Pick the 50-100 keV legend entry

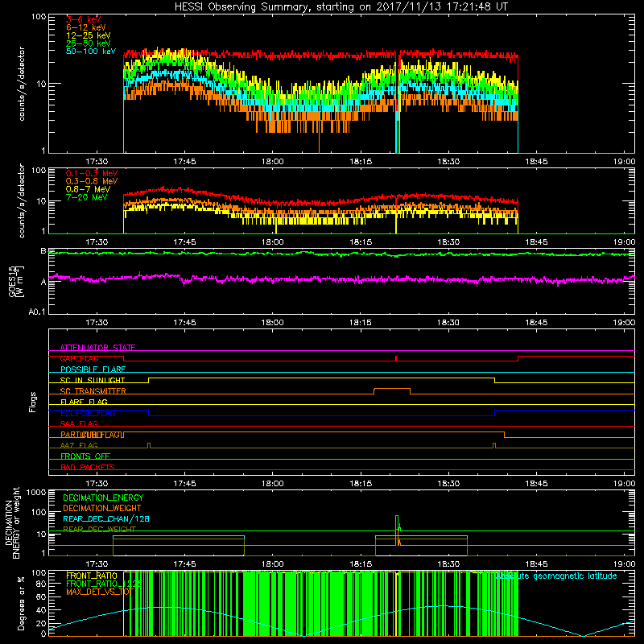(91, 52)
